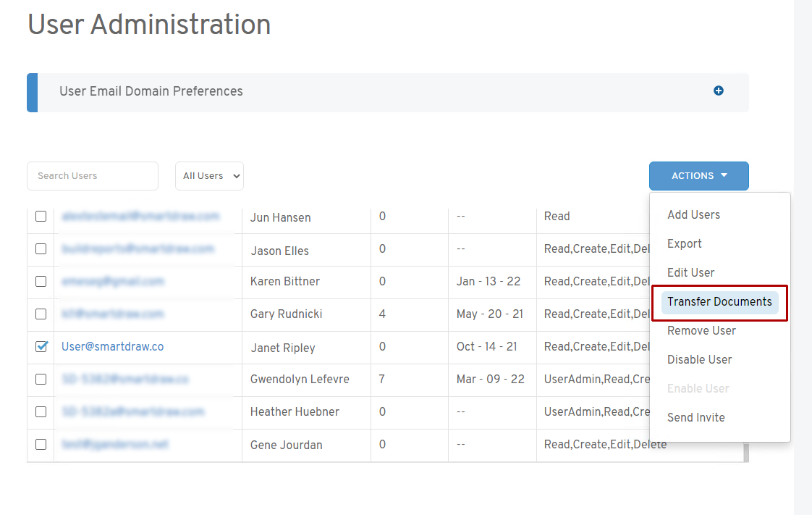This screenshot has width=812, height=515.
Task: Toggle the Actions dropdown button
Action: point(698,176)
